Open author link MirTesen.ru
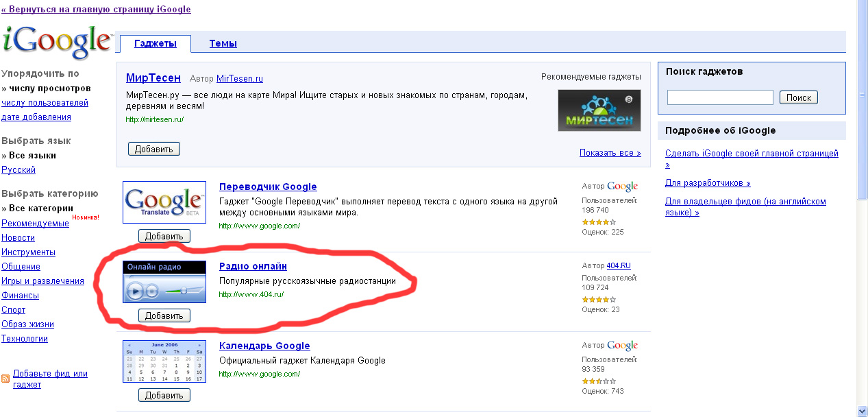Image resolution: width=868 pixels, height=417 pixels. point(240,79)
